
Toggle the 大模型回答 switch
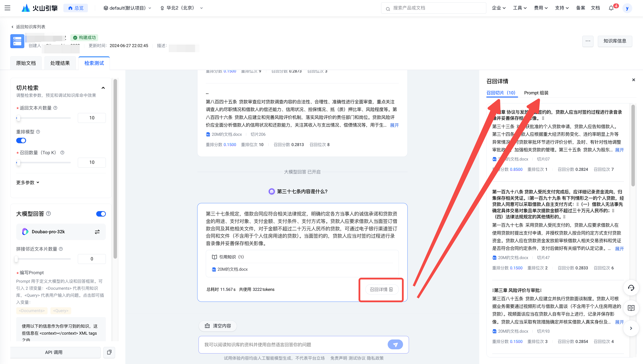click(101, 214)
